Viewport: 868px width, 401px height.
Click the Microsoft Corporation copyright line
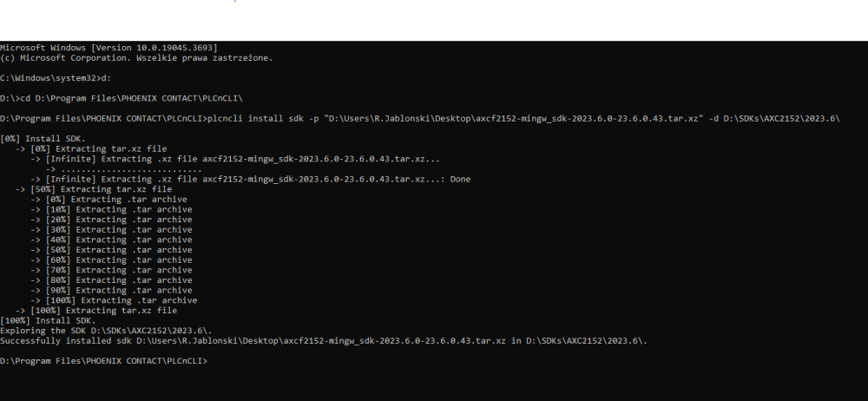point(136,57)
